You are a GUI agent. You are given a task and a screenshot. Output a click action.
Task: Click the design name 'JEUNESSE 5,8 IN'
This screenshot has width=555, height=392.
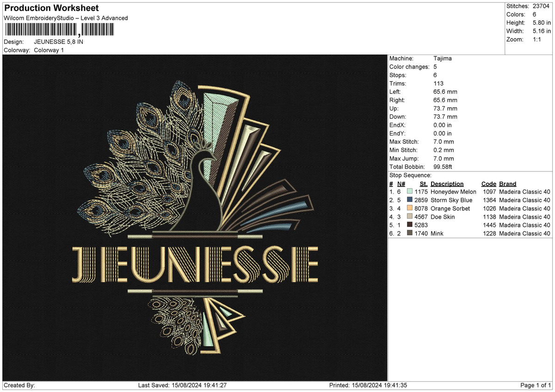pyautogui.click(x=59, y=42)
